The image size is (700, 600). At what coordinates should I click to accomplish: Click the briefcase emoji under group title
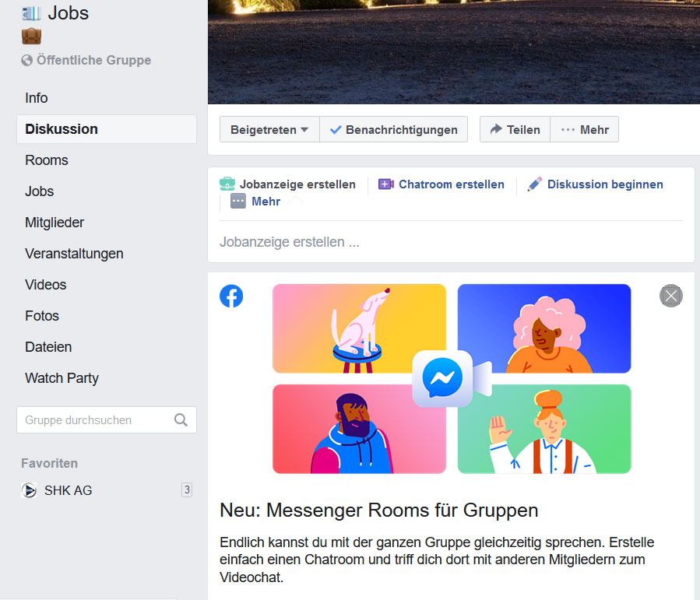31,36
